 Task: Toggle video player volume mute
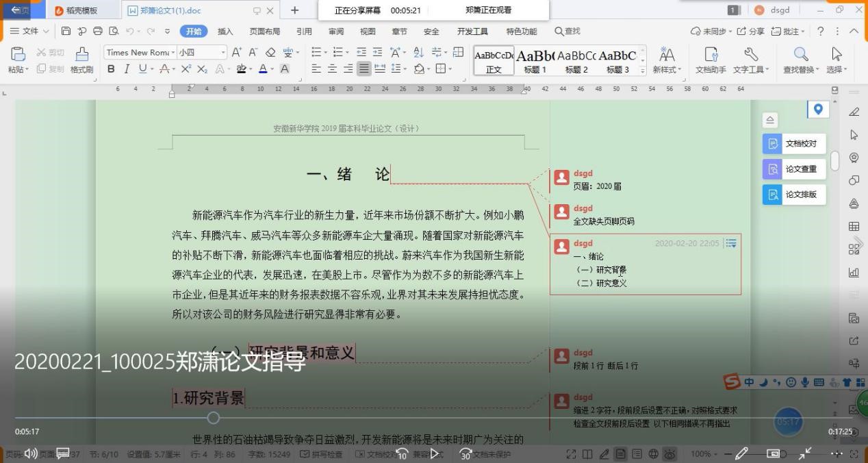(x=31, y=453)
